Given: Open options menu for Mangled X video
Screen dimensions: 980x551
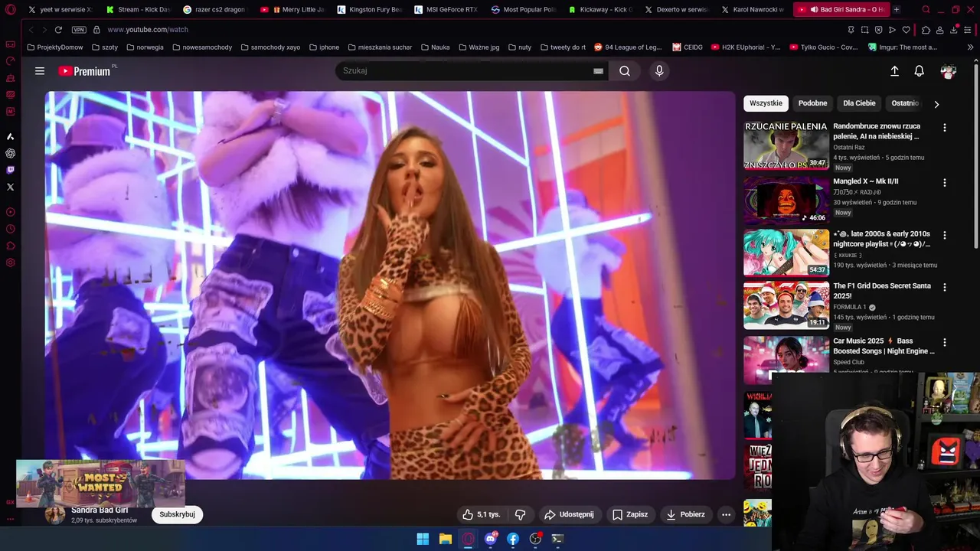Looking at the screenshot, I should pos(944,183).
